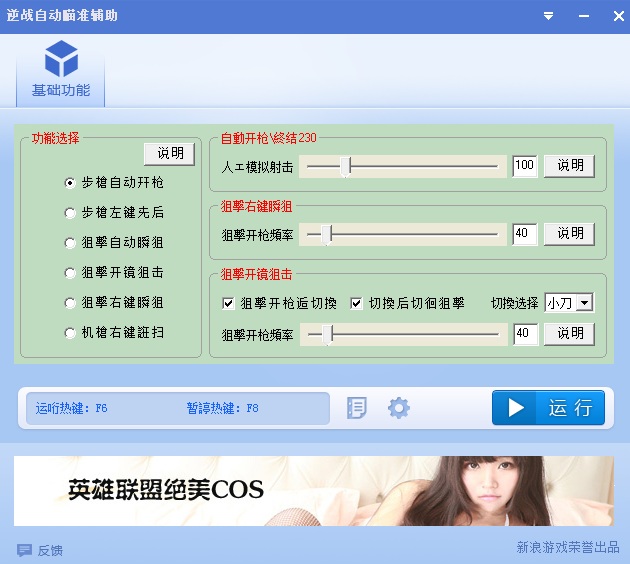Select the 步枪自动开枪 radio option
Image resolution: width=630 pixels, height=564 pixels.
69,183
